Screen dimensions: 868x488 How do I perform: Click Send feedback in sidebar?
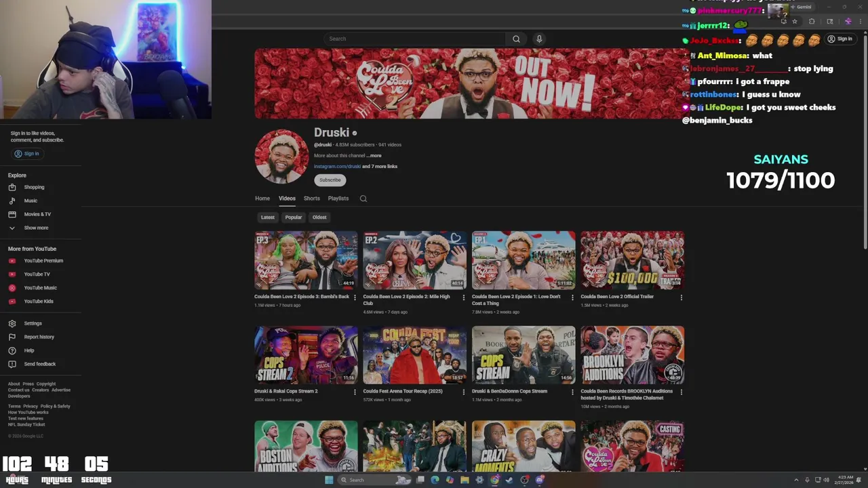(x=39, y=364)
